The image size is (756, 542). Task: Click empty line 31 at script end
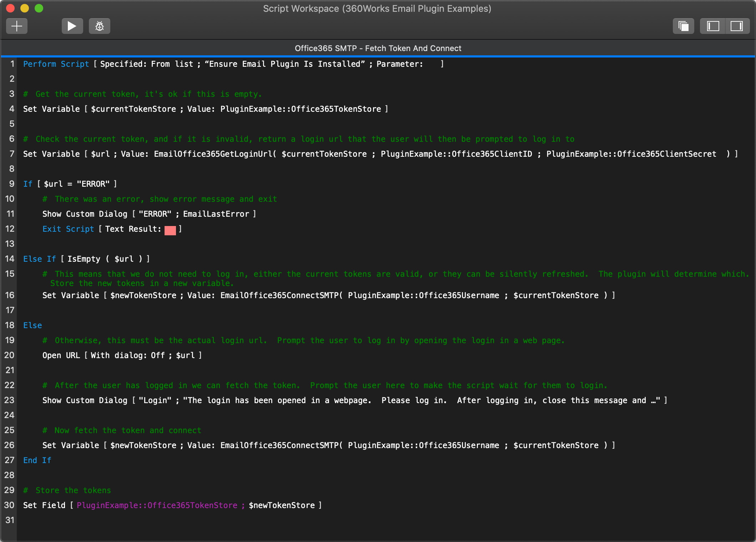(x=385, y=520)
